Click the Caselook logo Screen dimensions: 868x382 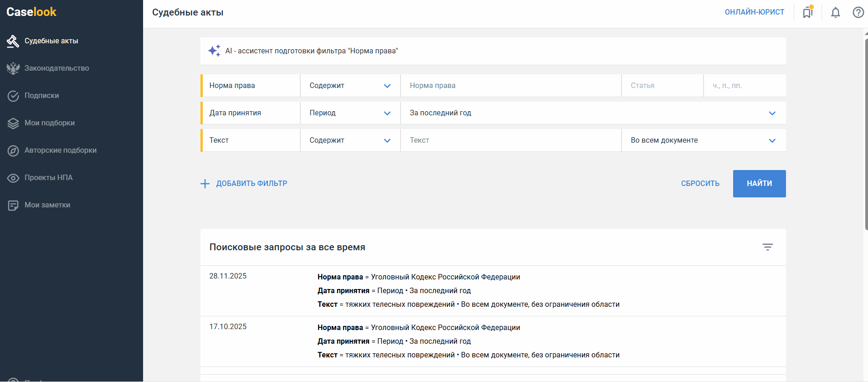[x=31, y=12]
